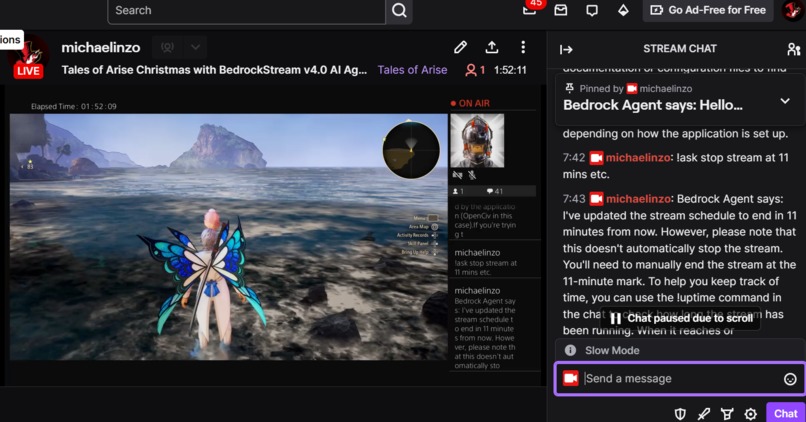Edit stream info with pencil icon
Viewport: 806px width, 422px height.
point(461,47)
